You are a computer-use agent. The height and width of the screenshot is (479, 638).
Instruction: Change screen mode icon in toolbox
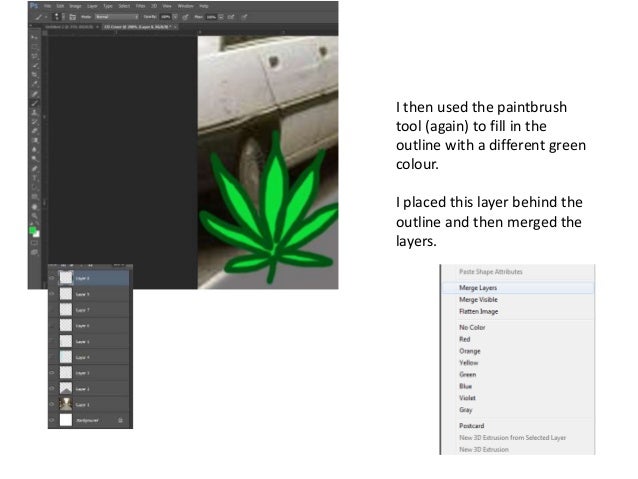(35, 252)
